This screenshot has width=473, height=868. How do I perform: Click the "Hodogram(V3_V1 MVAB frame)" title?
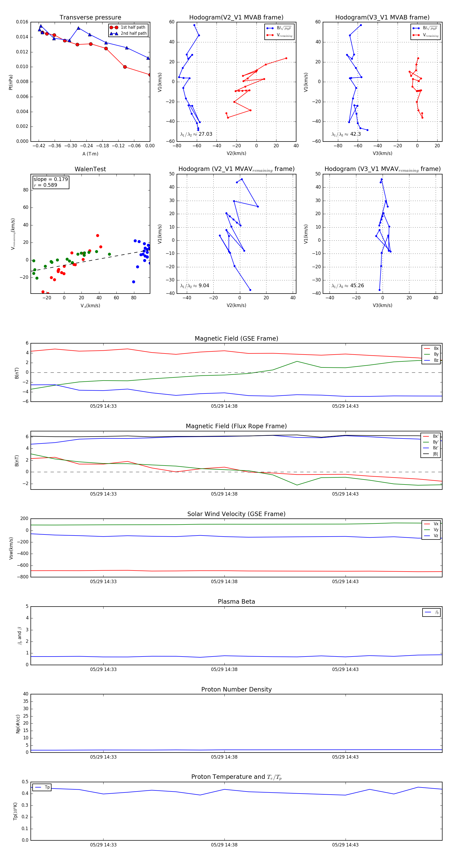click(x=382, y=18)
